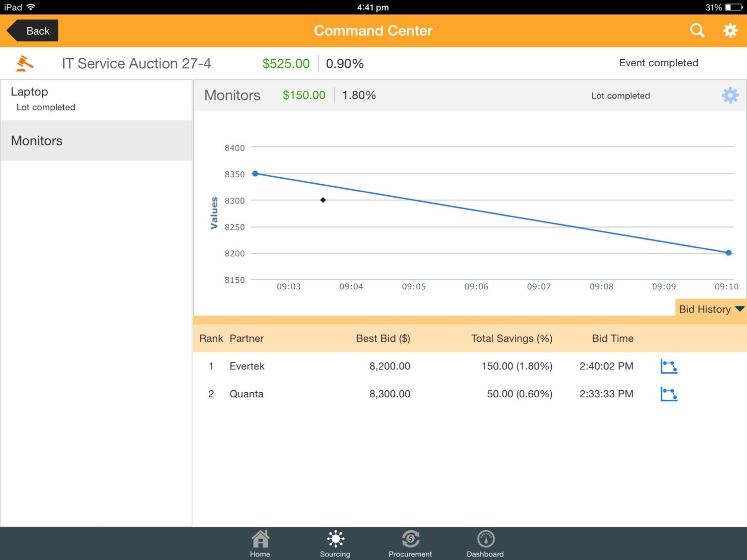The width and height of the screenshot is (747, 560).
Task: Collapse the Bid History disclosure triangle
Action: click(x=740, y=309)
